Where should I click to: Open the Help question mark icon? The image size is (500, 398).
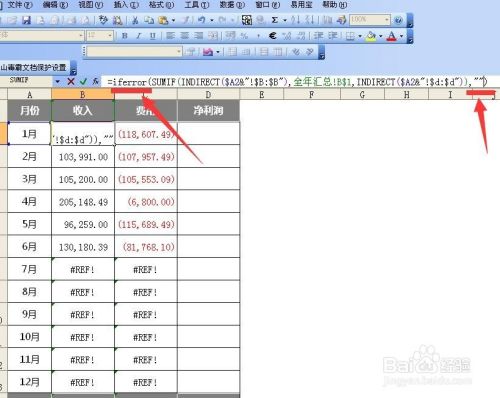tap(398, 20)
